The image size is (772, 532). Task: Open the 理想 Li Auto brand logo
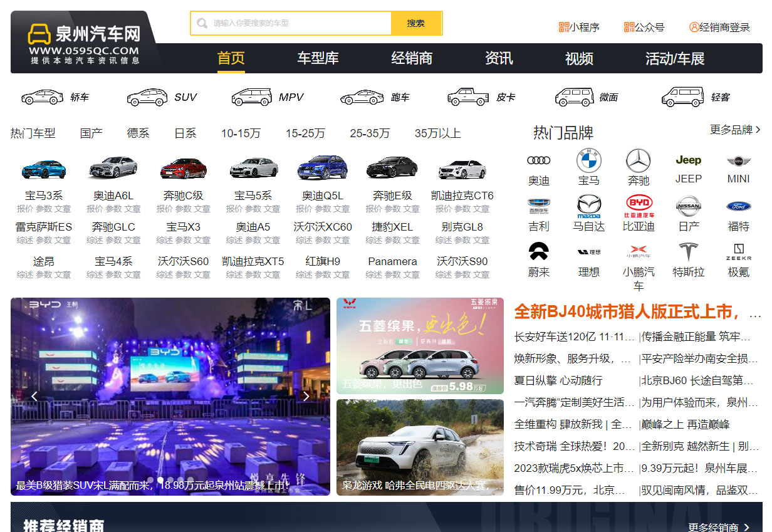point(589,252)
